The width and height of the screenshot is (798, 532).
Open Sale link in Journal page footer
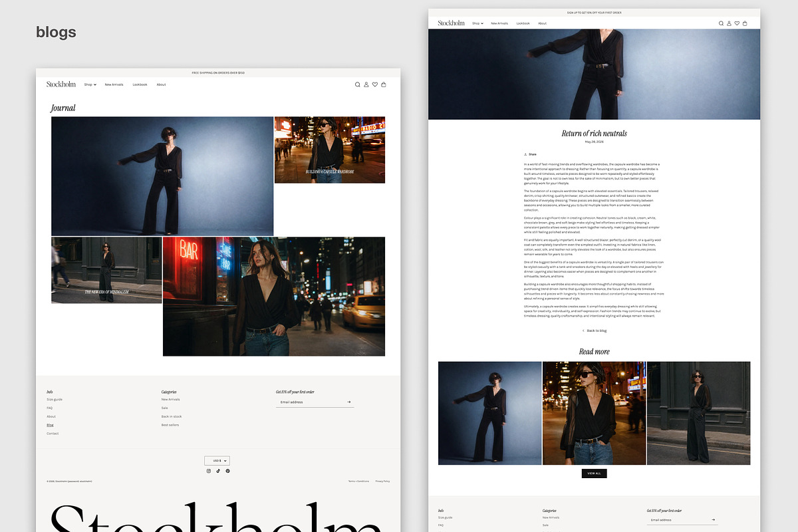pos(164,408)
